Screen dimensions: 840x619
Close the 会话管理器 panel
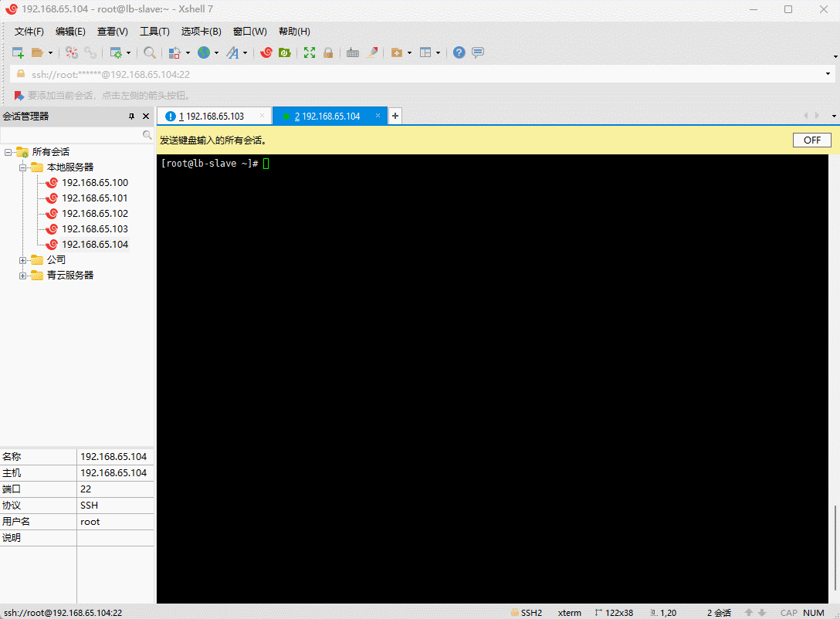(x=146, y=117)
